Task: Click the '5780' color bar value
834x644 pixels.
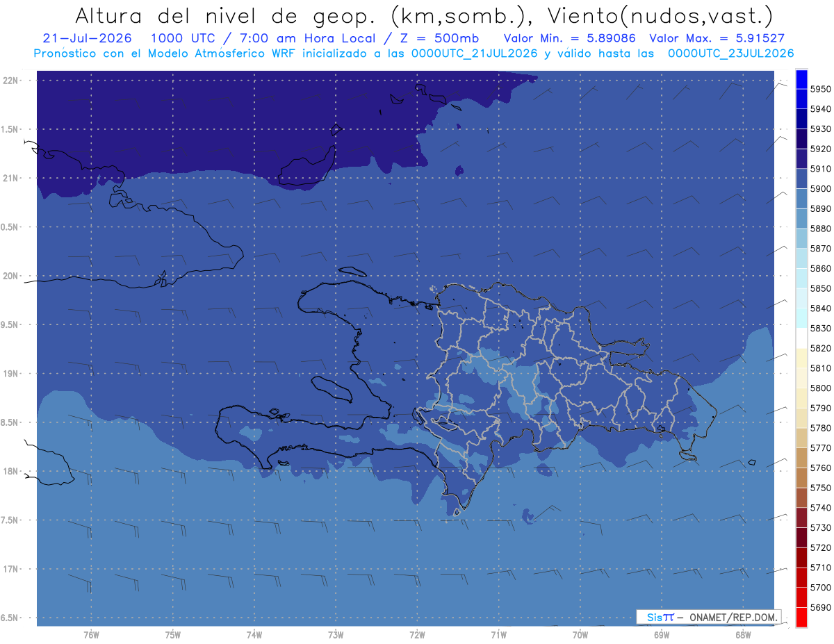Action: (x=821, y=428)
